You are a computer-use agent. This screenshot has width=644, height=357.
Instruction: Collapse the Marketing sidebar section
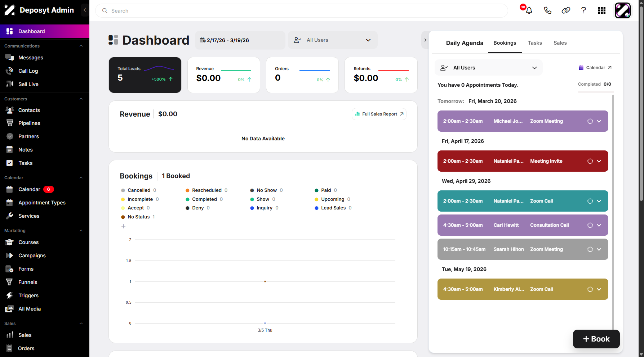81,231
